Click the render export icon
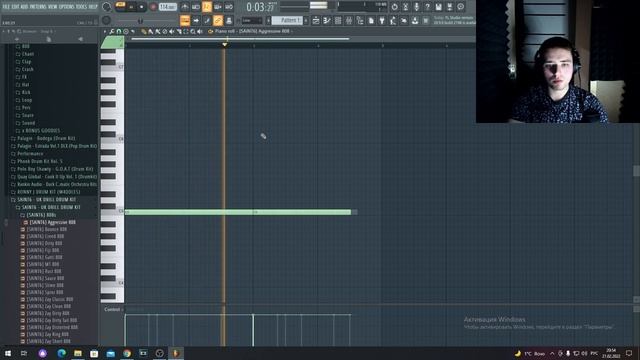 point(449,7)
